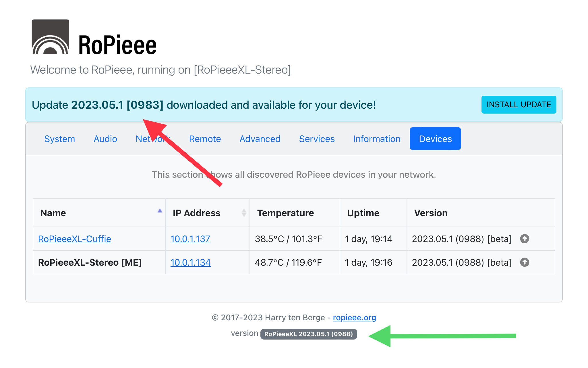Click the RoPieeeXL 2023.05.1 version badge
This screenshot has width=588, height=368.
point(308,334)
